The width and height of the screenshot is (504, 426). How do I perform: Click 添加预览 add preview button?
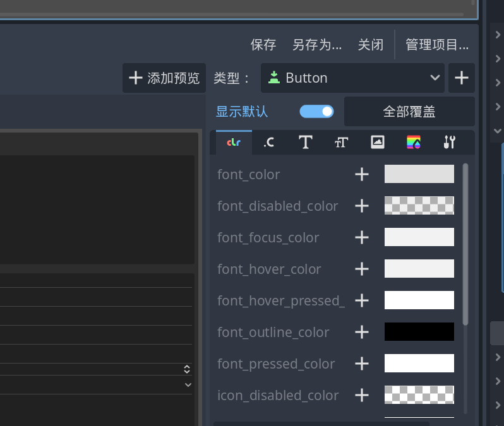click(x=164, y=78)
